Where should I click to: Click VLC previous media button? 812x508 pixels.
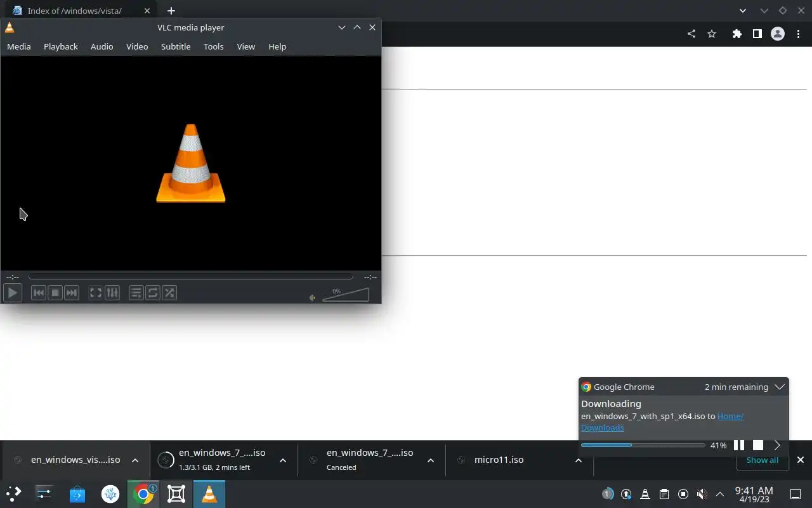pyautogui.click(x=39, y=293)
